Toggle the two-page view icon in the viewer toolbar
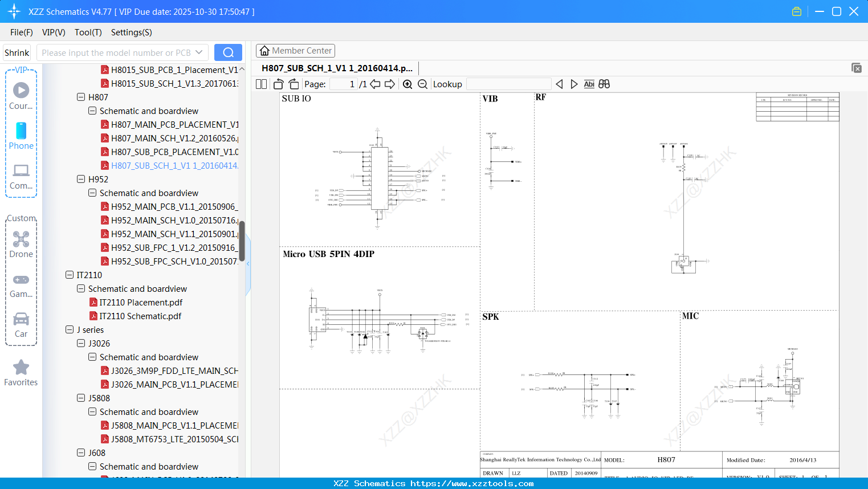 click(x=261, y=84)
